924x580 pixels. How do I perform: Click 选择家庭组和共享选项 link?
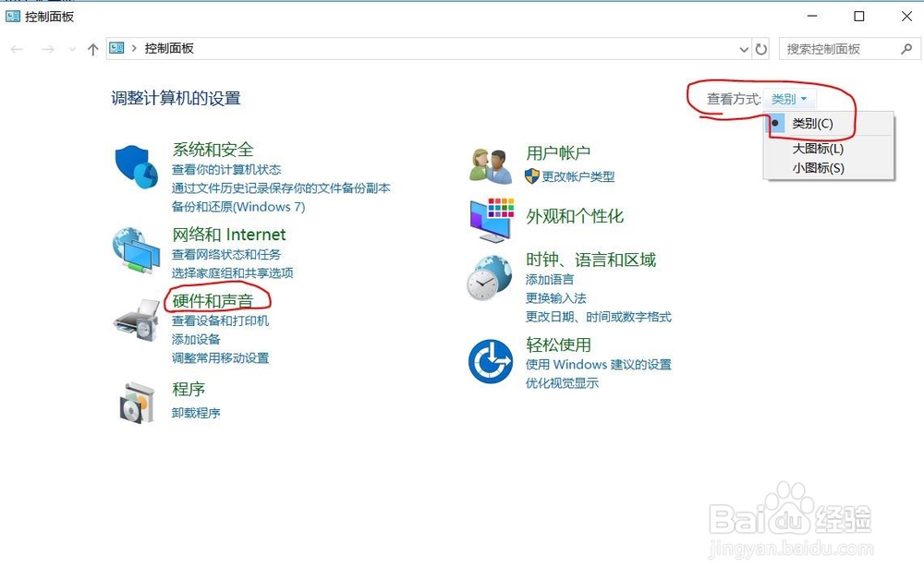(x=232, y=273)
